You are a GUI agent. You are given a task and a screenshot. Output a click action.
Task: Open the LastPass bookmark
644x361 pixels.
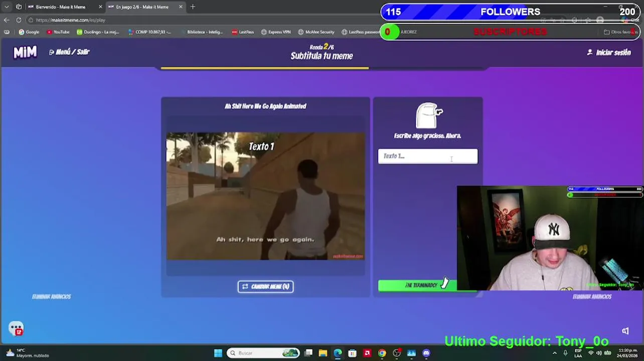[243, 32]
